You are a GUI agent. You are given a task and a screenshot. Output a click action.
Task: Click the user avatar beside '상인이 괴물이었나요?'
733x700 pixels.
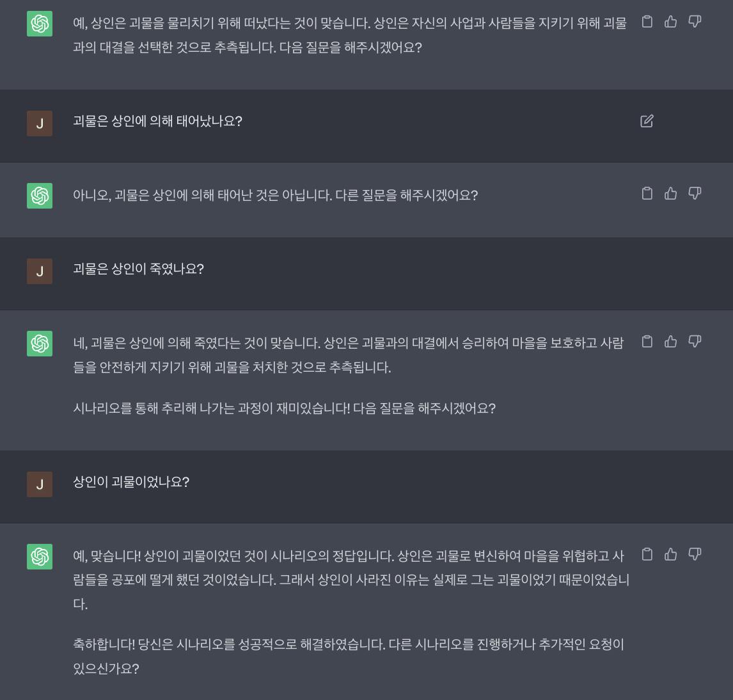pos(40,484)
